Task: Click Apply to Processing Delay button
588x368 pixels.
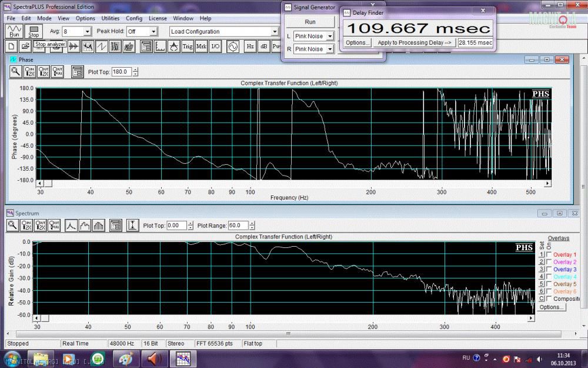Action: coord(415,42)
